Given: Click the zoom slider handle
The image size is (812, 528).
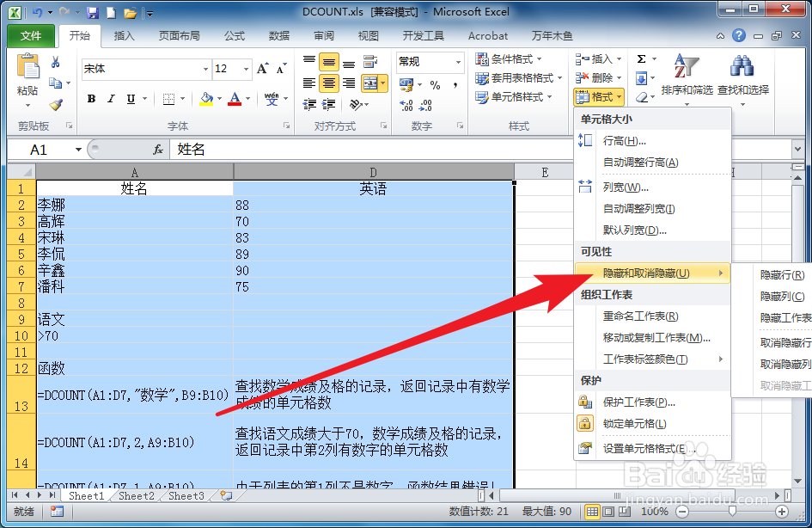Looking at the screenshot, I should coord(732,512).
